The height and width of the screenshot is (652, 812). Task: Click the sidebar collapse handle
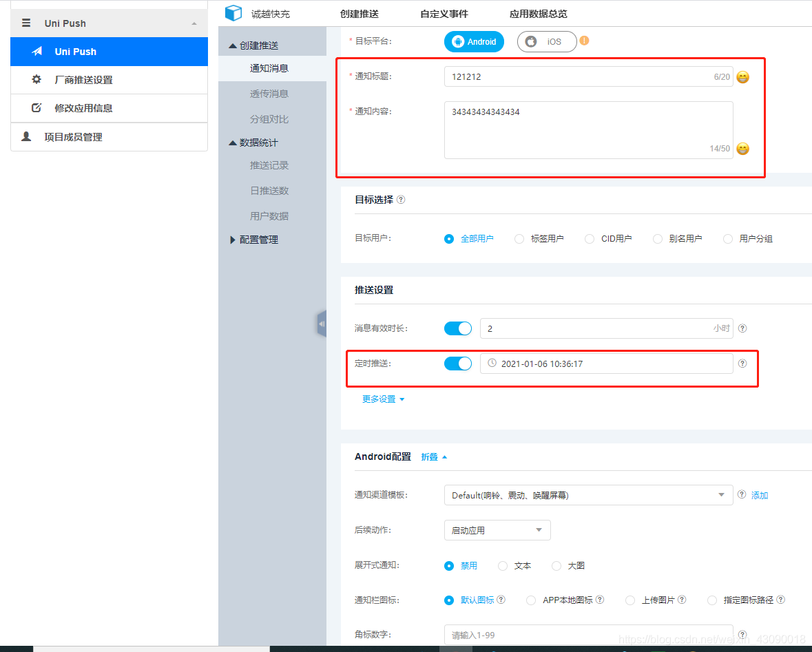pyautogui.click(x=322, y=324)
